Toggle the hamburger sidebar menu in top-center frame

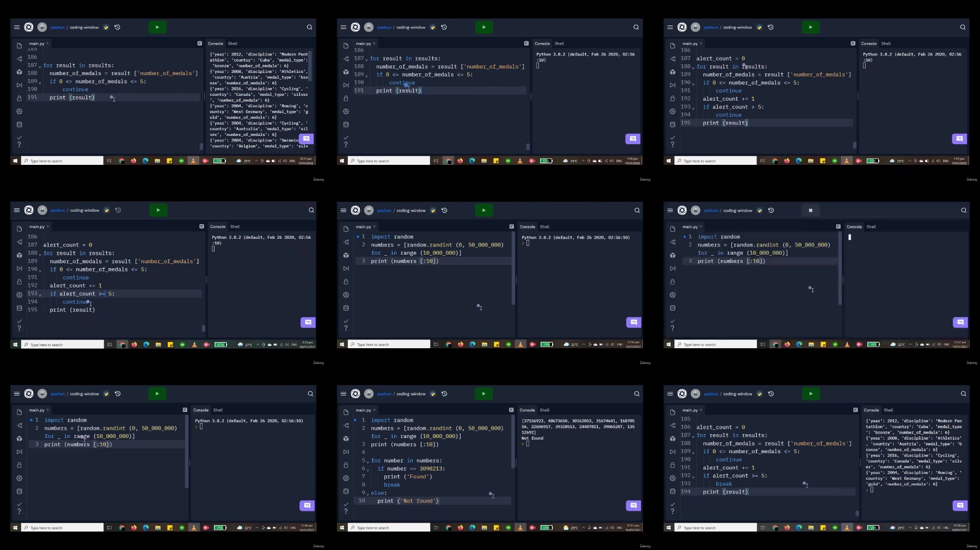click(x=343, y=27)
